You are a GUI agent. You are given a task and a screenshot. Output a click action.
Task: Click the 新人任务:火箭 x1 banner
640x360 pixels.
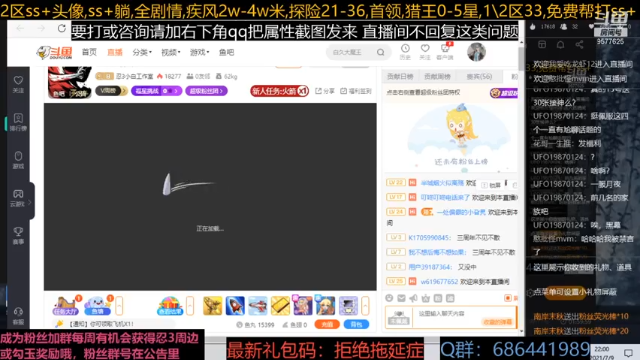[x=279, y=91]
